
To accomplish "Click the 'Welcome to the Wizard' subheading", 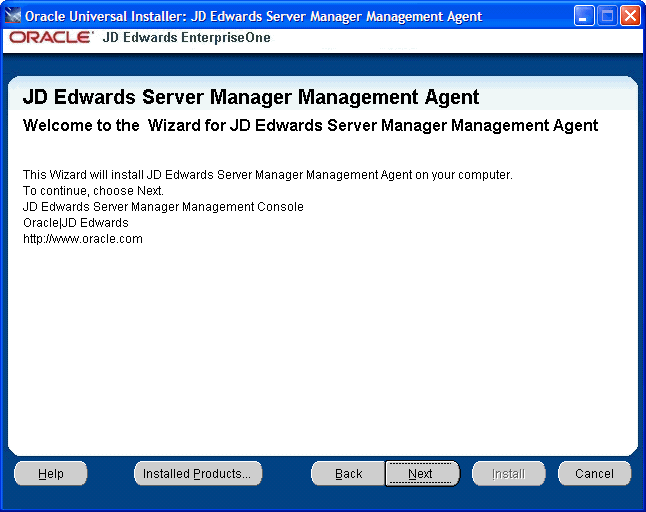I will [310, 126].
